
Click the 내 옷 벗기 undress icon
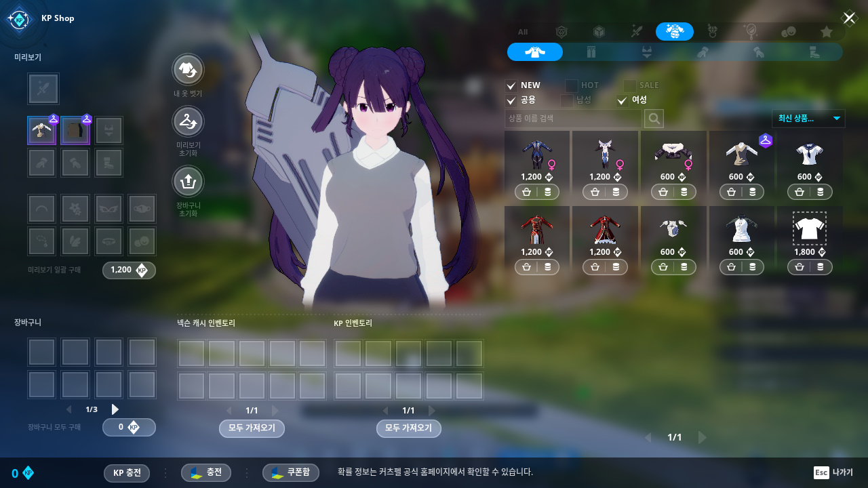tap(188, 70)
